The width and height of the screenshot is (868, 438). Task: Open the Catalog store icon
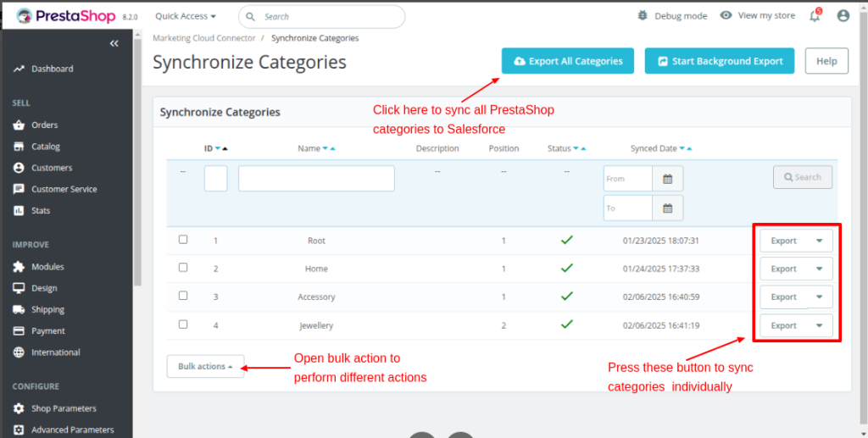pos(19,147)
